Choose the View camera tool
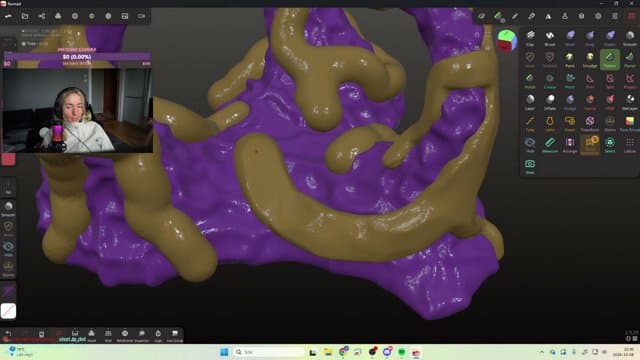This screenshot has width=640, height=360. tap(530, 166)
